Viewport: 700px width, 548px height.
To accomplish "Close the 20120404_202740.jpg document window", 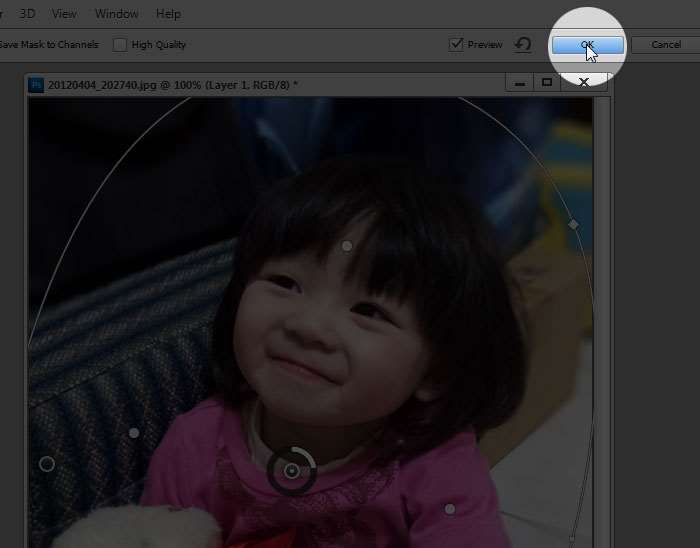I will click(583, 83).
